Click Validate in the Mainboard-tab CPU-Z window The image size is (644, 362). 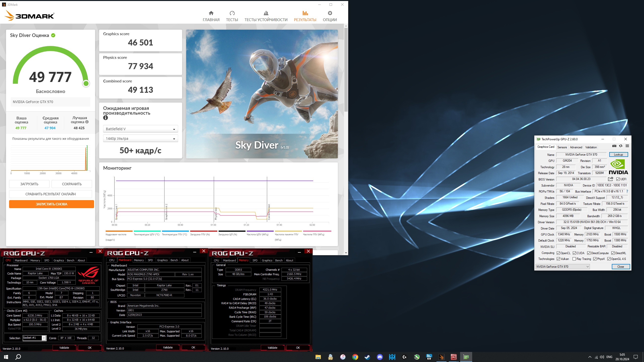point(168,347)
